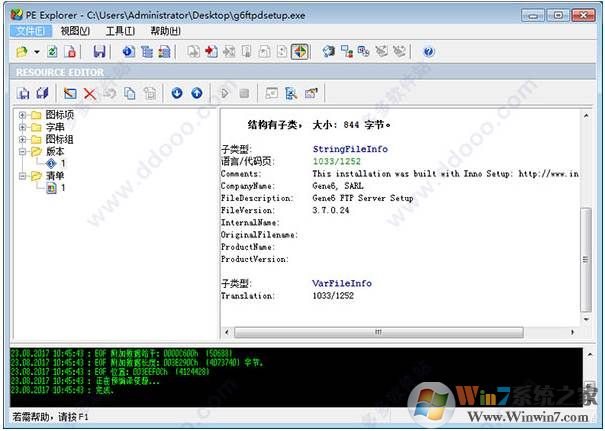
Task: Open the 工具(T) menu
Action: coord(120,31)
